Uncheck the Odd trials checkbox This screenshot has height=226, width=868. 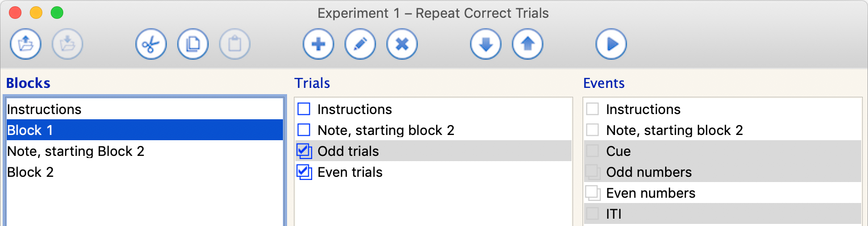pyautogui.click(x=304, y=151)
